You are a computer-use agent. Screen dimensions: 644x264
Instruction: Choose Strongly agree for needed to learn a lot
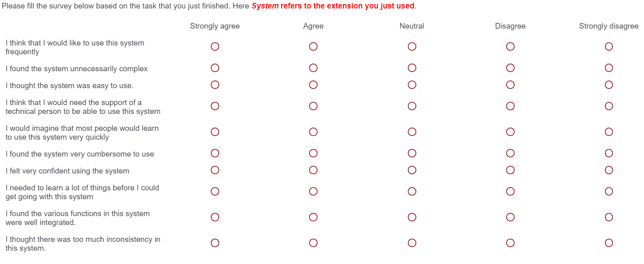coord(215,192)
